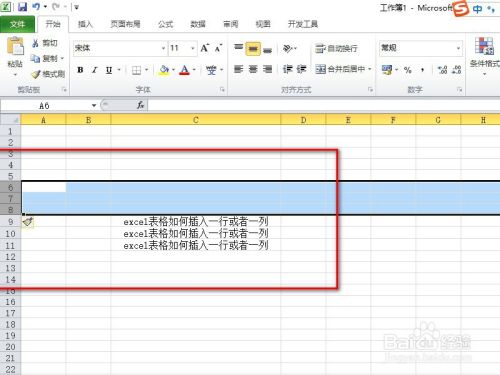Click the Paste clipboard icon

tap(15, 46)
